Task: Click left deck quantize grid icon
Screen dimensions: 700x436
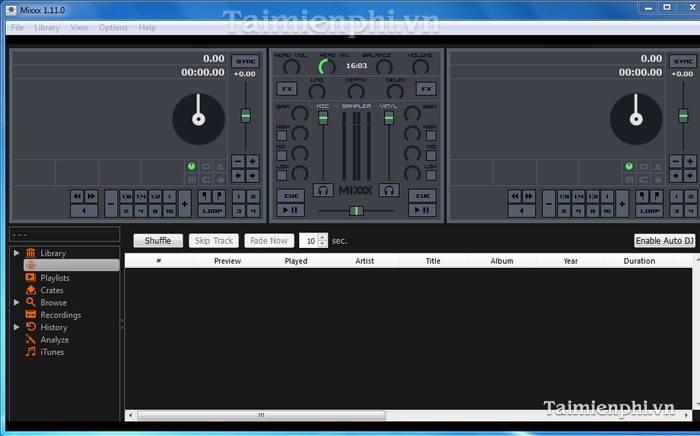Action: 192,179
